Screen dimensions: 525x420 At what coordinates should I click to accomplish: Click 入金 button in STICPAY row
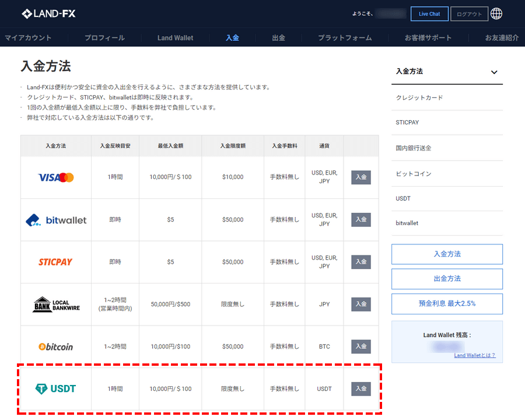pyautogui.click(x=361, y=262)
